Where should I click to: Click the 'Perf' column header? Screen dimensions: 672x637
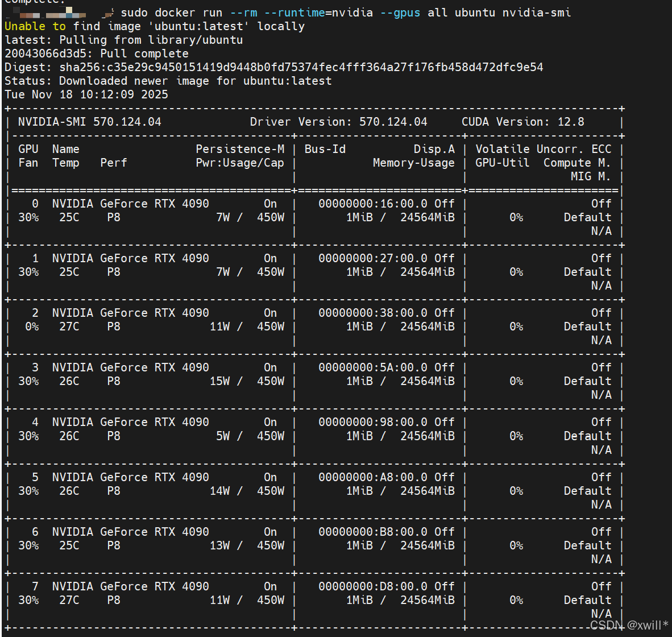114,163
